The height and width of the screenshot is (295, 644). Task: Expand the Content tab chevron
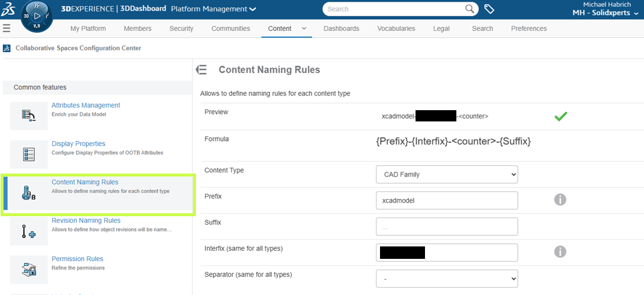(x=304, y=28)
